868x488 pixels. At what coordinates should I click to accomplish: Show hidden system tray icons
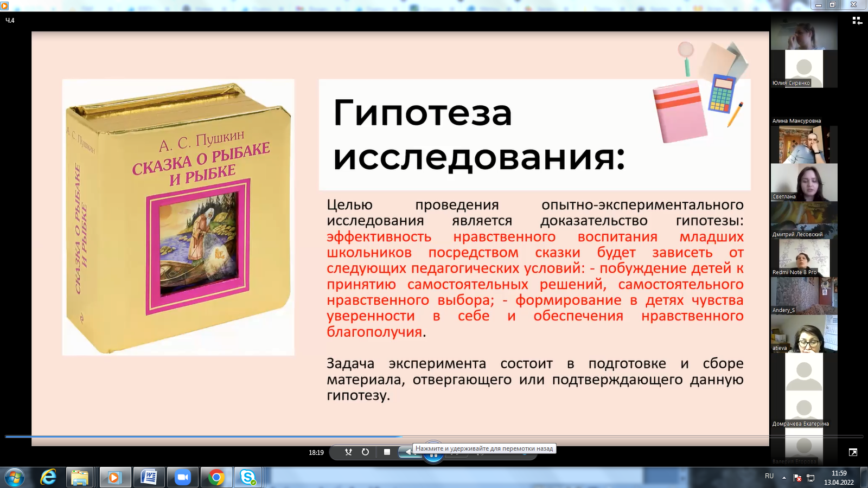point(784,478)
